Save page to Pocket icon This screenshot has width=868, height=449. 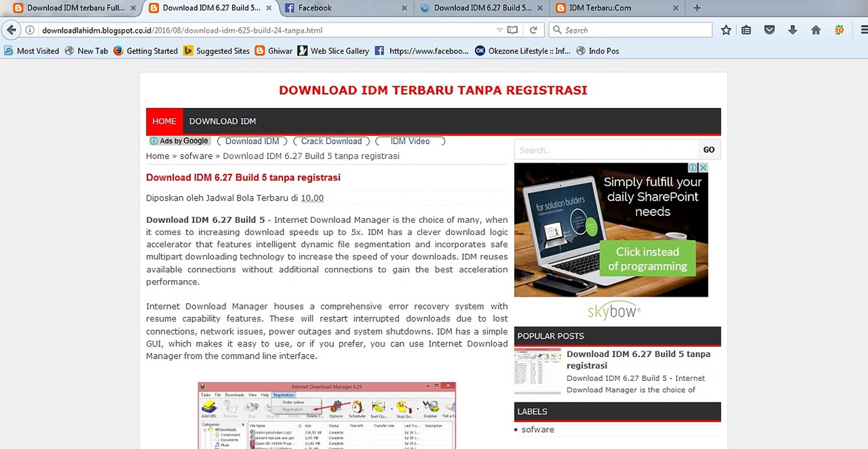[x=769, y=30]
